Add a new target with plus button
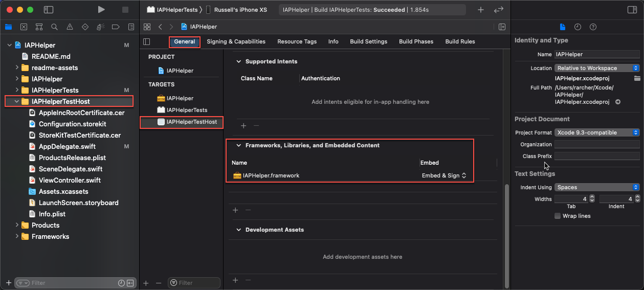Image resolution: width=644 pixels, height=290 pixels. [146, 283]
